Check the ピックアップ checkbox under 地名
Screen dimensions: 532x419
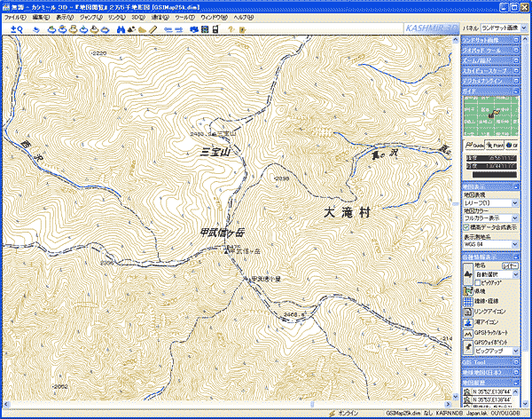[478, 282]
